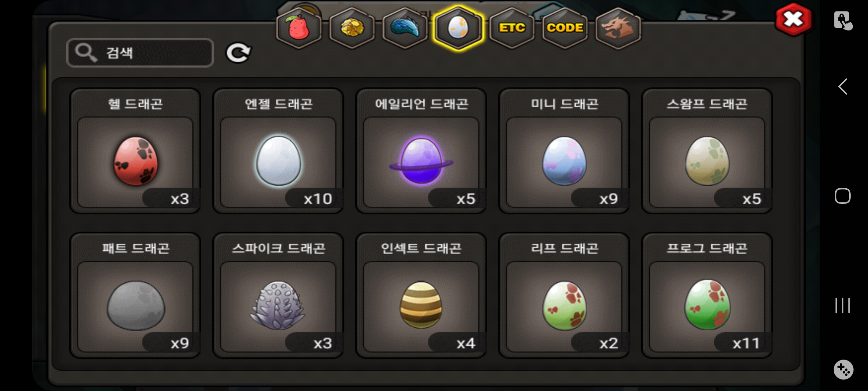Close the inventory with red X
This screenshot has height=391, width=868.
coord(793,19)
